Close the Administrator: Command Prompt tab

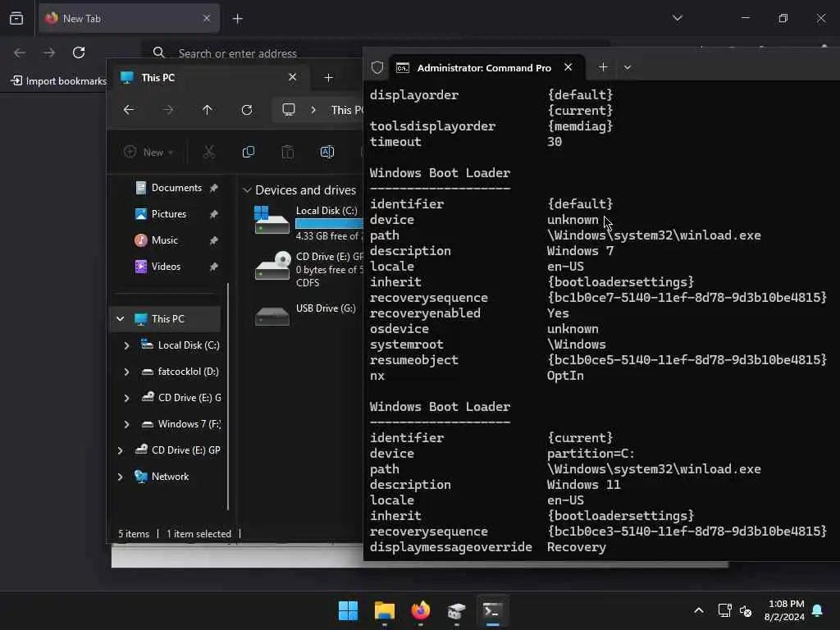pyautogui.click(x=568, y=67)
